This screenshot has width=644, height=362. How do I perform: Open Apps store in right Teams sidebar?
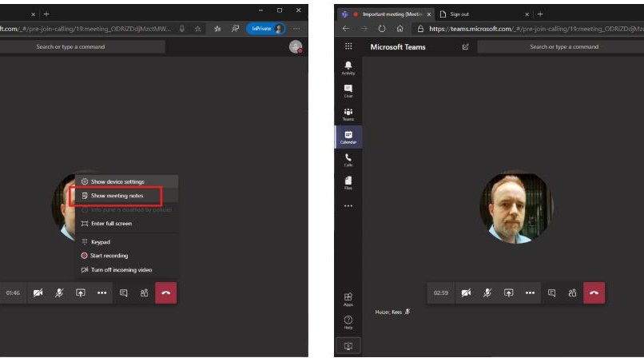[x=348, y=299]
